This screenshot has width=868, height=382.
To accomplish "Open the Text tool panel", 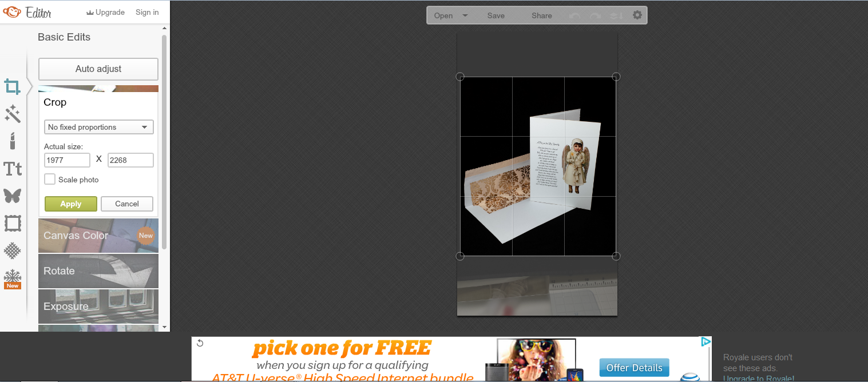I will pos(13,168).
